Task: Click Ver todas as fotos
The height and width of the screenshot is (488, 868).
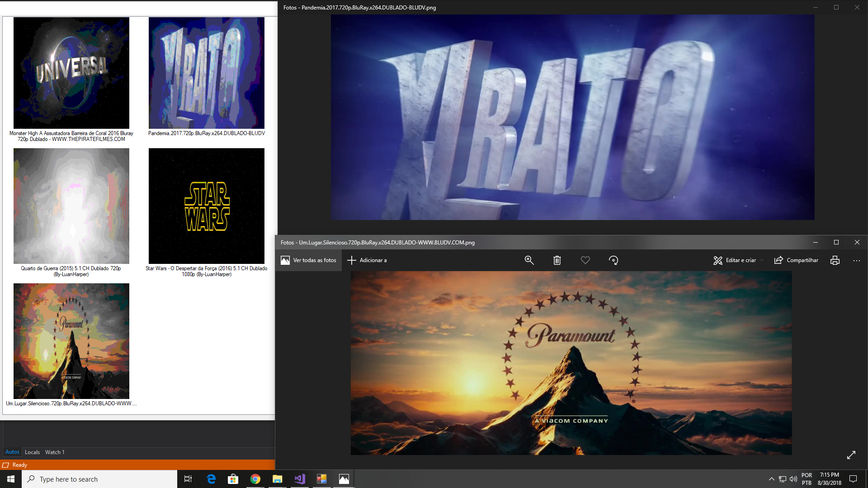Action: tap(309, 260)
